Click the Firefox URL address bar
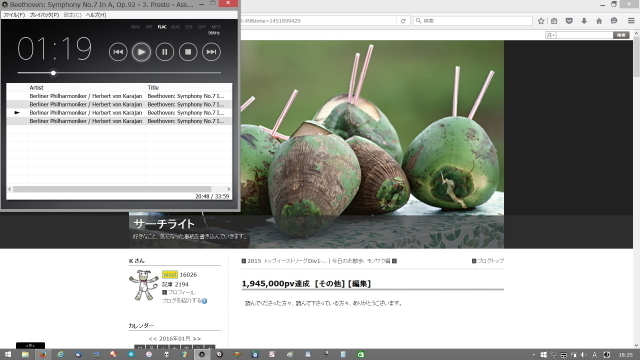 coord(318,21)
